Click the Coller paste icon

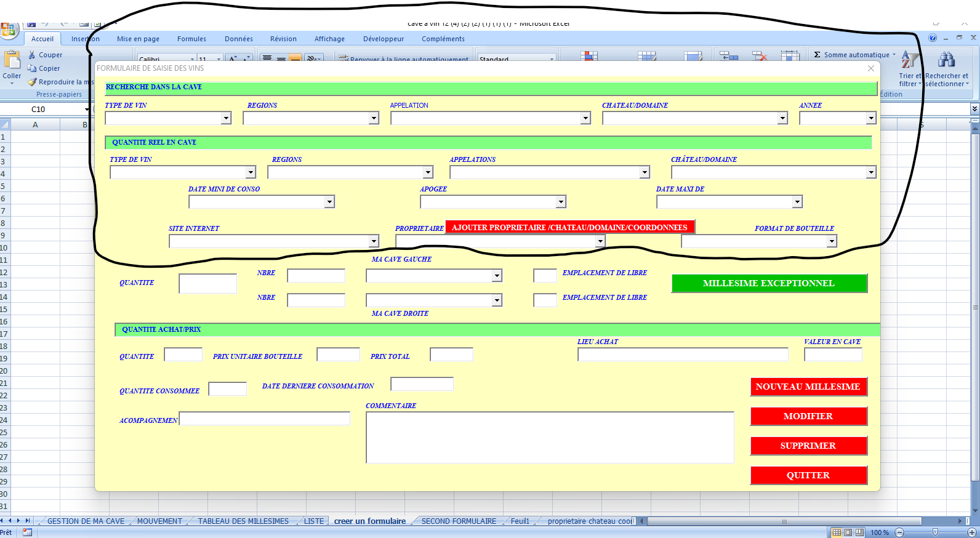[12, 61]
